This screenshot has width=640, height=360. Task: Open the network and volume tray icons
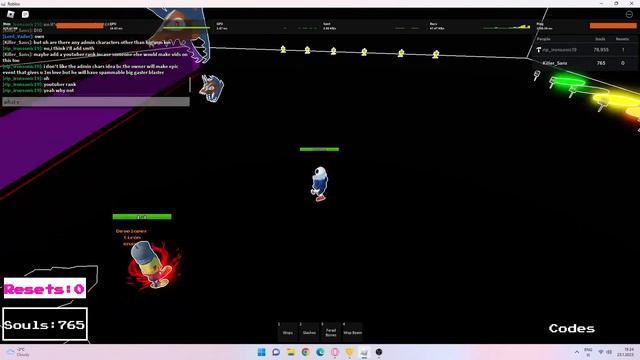(605, 352)
